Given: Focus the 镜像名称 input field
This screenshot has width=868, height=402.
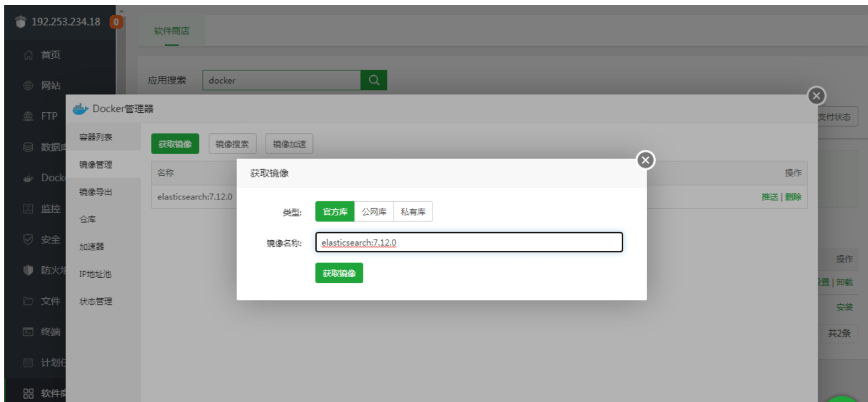Looking at the screenshot, I should pos(469,243).
